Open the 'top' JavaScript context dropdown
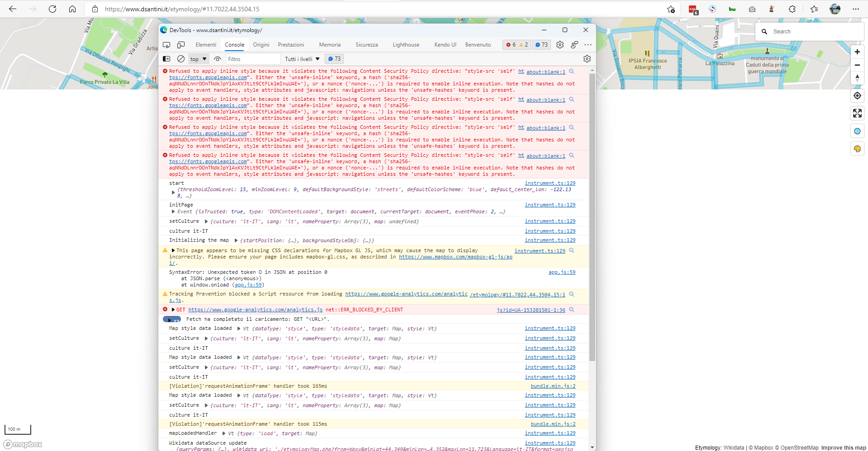 point(198,59)
